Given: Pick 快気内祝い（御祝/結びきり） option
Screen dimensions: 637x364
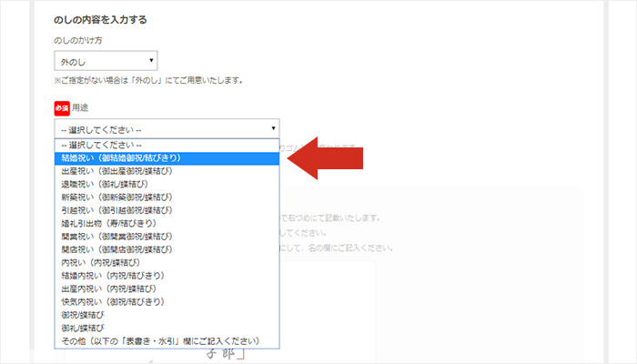Looking at the screenshot, I should [167, 302].
